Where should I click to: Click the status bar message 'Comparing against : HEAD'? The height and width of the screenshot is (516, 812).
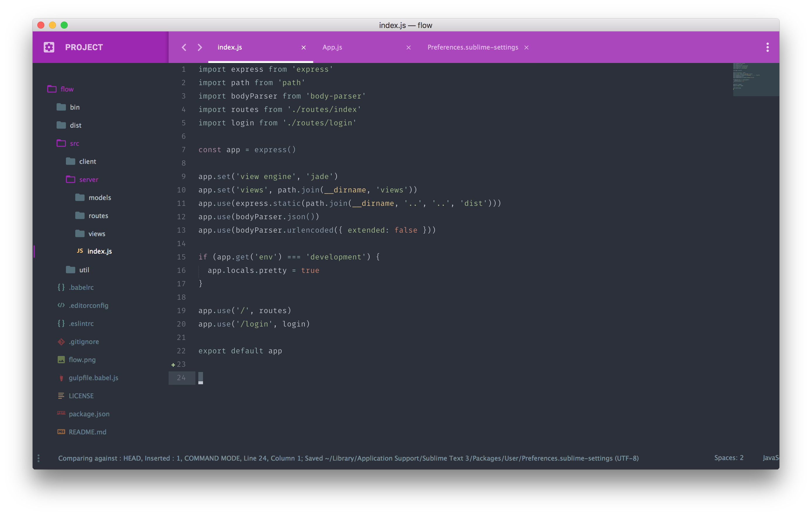(x=100, y=458)
